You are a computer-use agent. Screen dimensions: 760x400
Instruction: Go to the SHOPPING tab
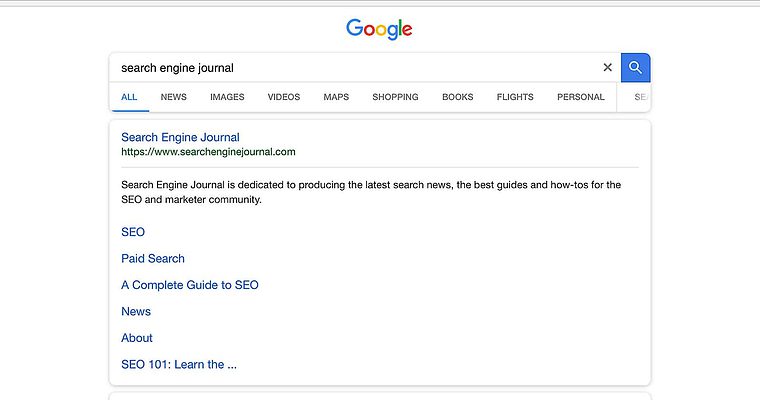click(x=396, y=97)
